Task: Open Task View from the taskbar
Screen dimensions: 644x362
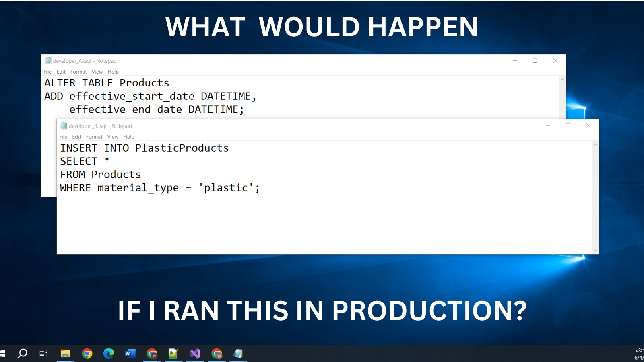Action: point(43,354)
